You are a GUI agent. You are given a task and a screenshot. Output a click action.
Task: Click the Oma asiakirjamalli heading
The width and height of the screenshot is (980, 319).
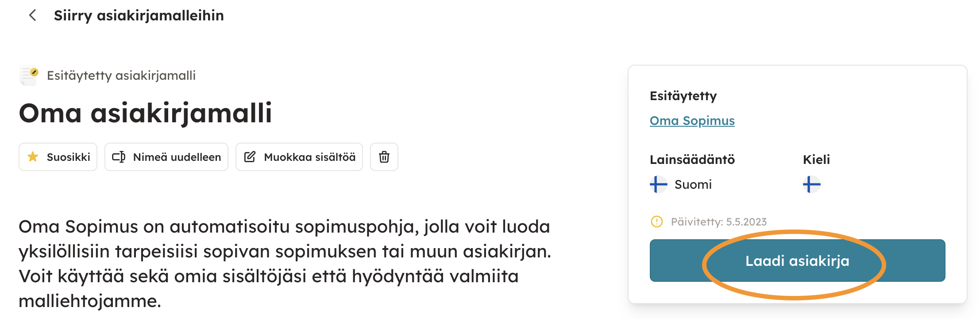click(x=145, y=113)
